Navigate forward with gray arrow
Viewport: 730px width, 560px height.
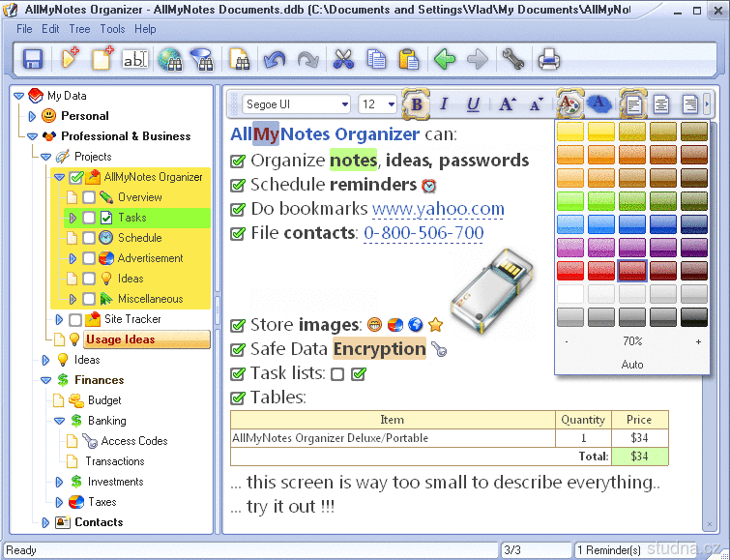[x=478, y=60]
